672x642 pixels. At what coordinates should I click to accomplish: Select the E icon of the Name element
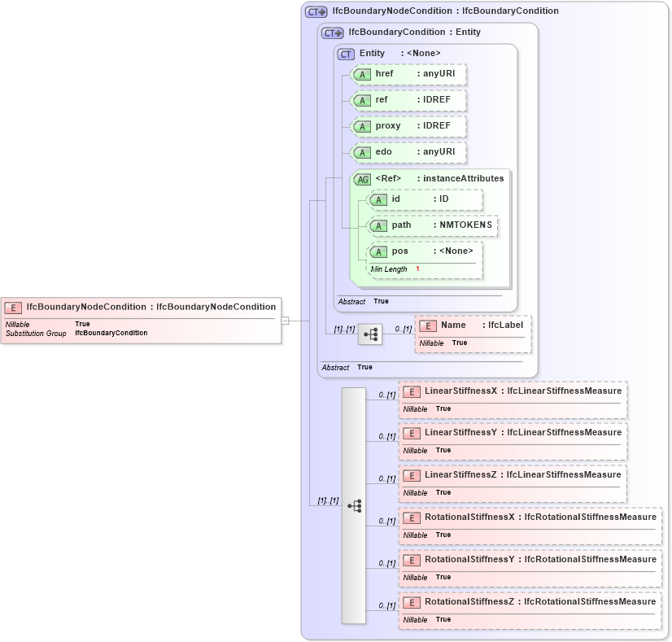pyautogui.click(x=426, y=323)
